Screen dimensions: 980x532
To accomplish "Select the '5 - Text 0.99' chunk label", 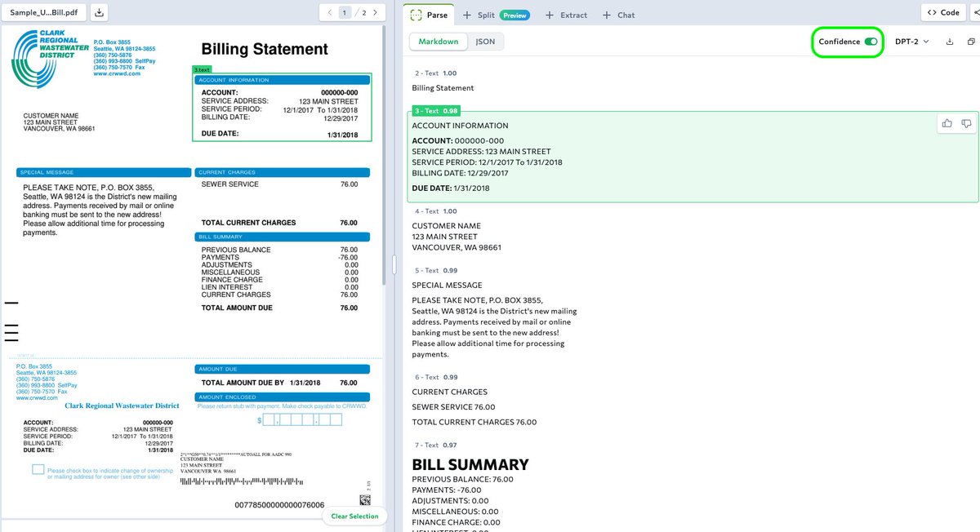I will [436, 270].
